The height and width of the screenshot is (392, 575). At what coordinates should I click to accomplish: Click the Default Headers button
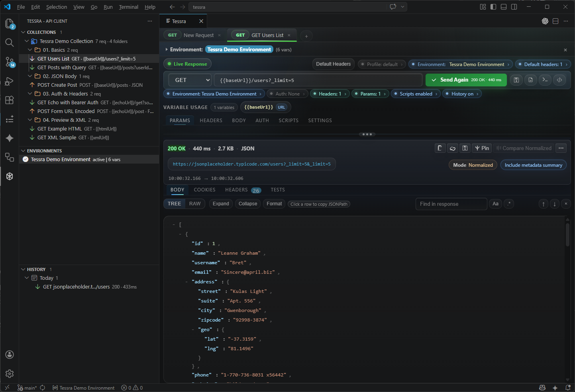[333, 64]
